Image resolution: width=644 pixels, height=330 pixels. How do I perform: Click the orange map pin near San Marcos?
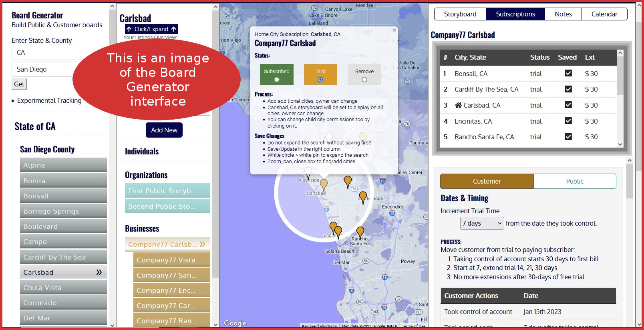click(363, 196)
